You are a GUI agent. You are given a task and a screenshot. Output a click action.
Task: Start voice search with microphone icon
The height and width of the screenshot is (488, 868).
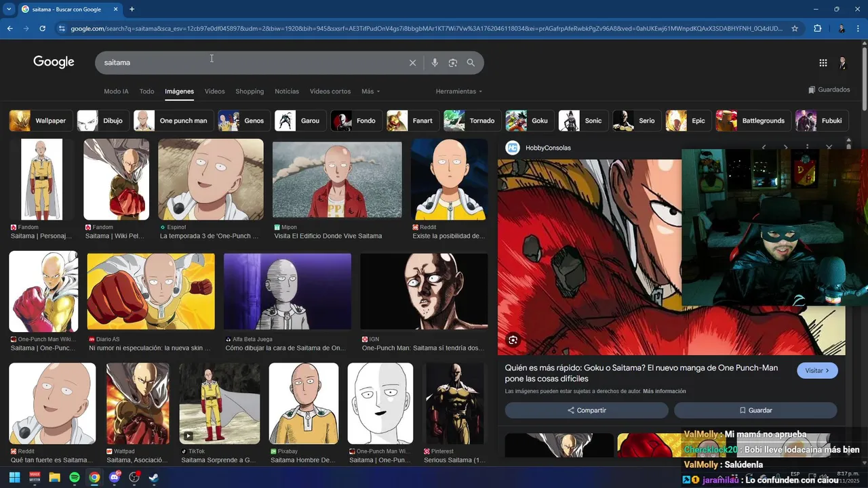tap(435, 62)
